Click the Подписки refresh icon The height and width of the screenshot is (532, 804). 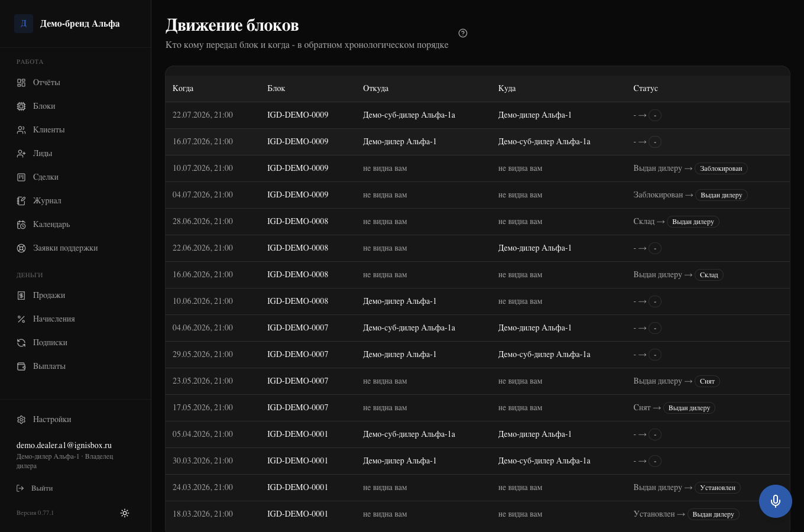tap(21, 343)
